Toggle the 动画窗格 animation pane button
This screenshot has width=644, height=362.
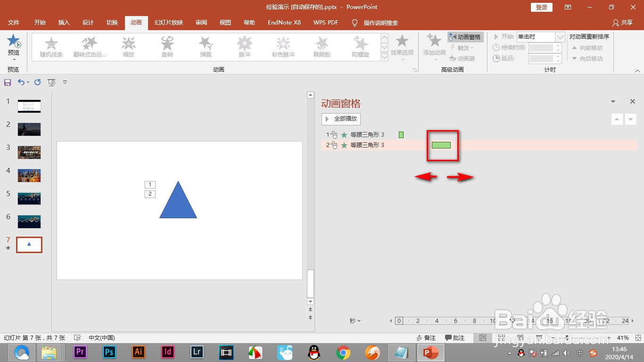pyautogui.click(x=465, y=37)
